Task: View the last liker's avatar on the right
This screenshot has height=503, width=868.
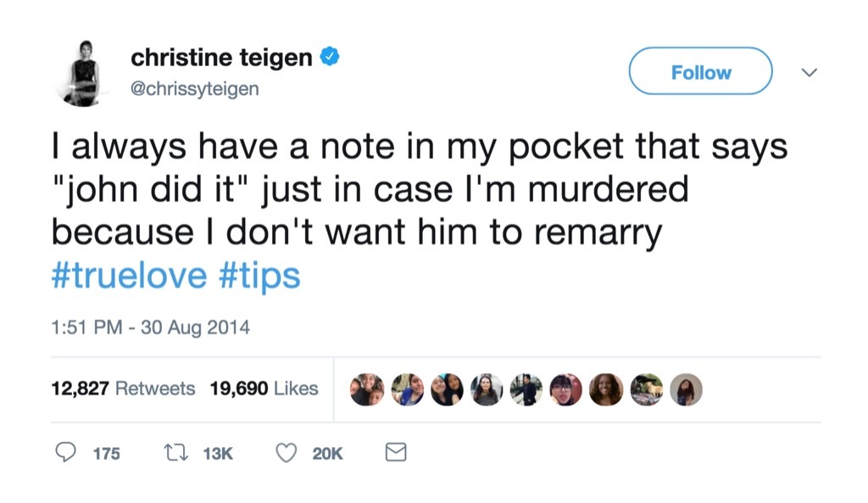Action: coord(687,388)
